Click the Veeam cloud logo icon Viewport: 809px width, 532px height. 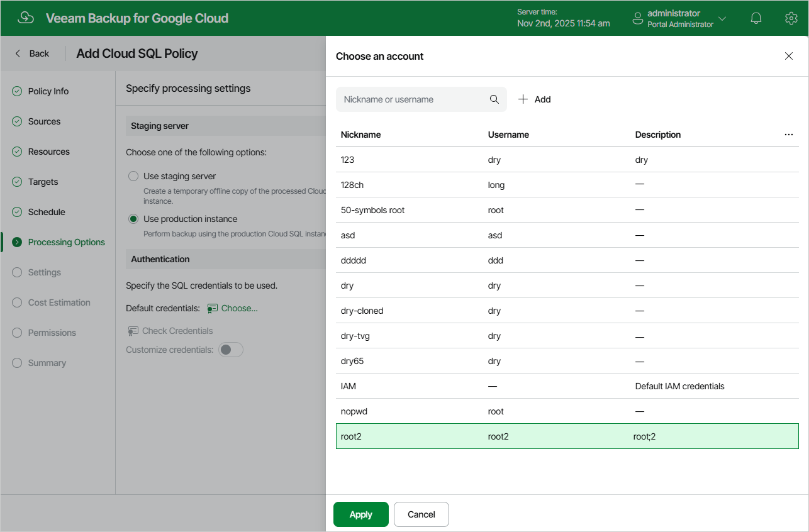click(26, 18)
